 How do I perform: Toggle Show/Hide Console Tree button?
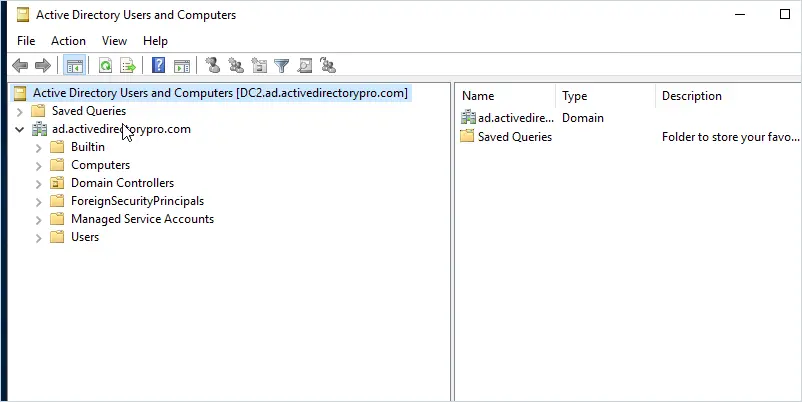coord(75,65)
